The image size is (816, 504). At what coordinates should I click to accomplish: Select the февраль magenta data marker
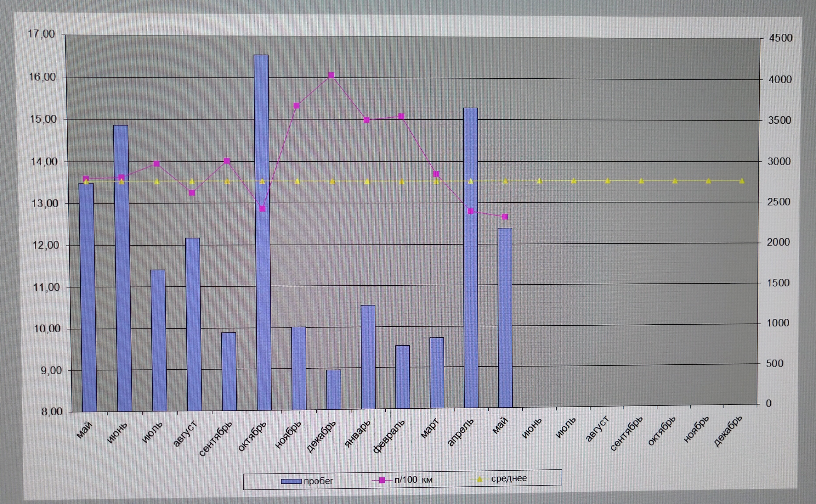tap(401, 116)
